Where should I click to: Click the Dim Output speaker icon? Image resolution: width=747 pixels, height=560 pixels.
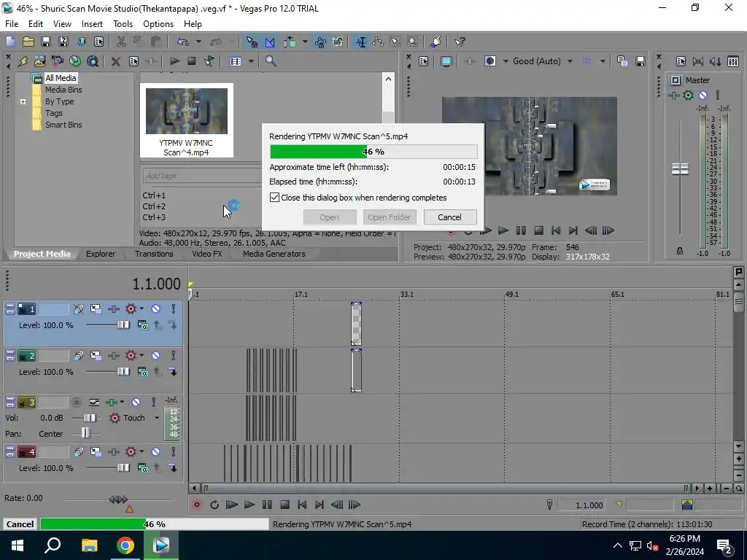(715, 61)
